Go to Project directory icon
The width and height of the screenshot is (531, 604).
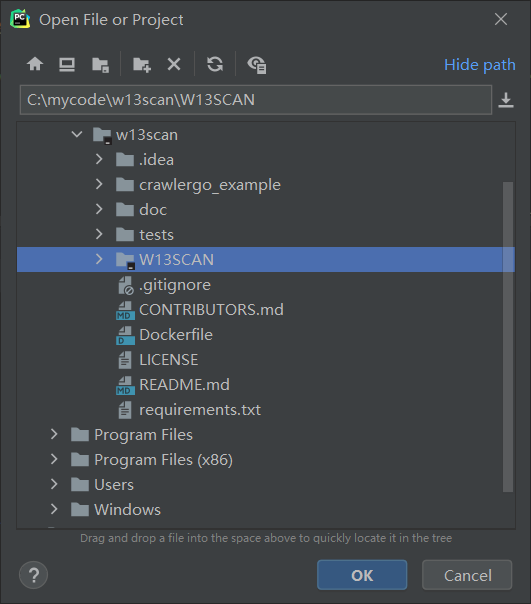101,65
